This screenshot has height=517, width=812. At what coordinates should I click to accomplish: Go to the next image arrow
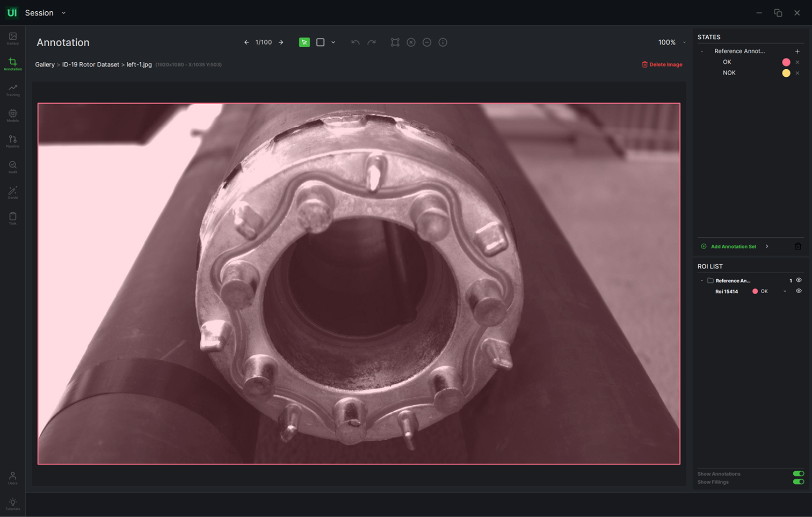pos(281,42)
